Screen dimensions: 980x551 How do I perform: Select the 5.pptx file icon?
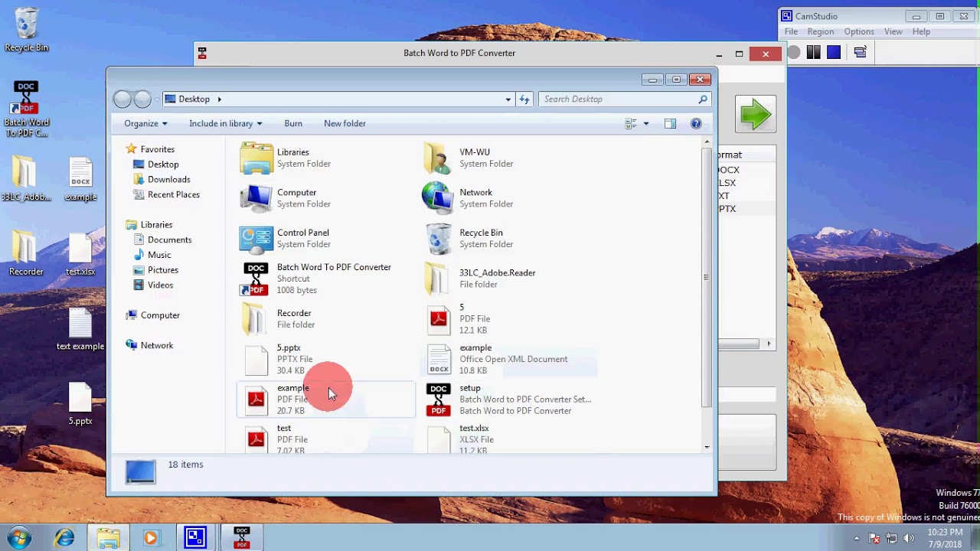(x=256, y=359)
